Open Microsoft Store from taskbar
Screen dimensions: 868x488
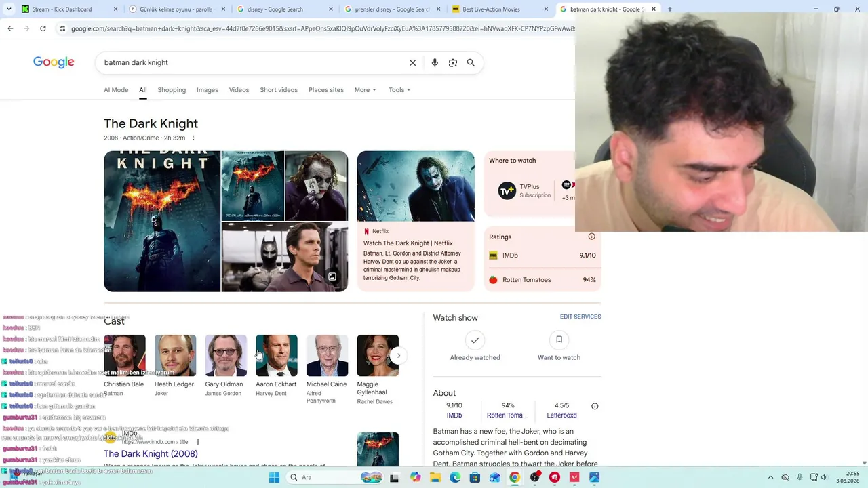[x=475, y=477]
